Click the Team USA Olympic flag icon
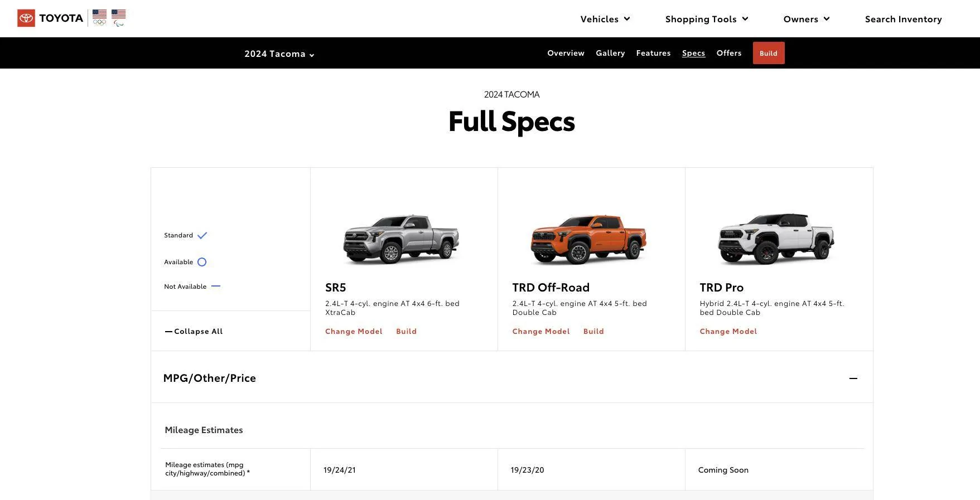 point(100,18)
